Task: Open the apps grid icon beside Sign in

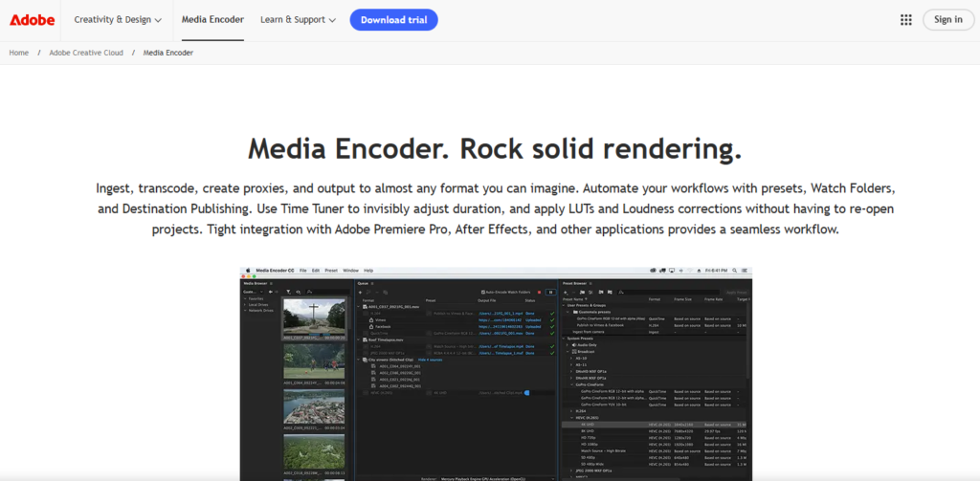Action: (x=905, y=19)
